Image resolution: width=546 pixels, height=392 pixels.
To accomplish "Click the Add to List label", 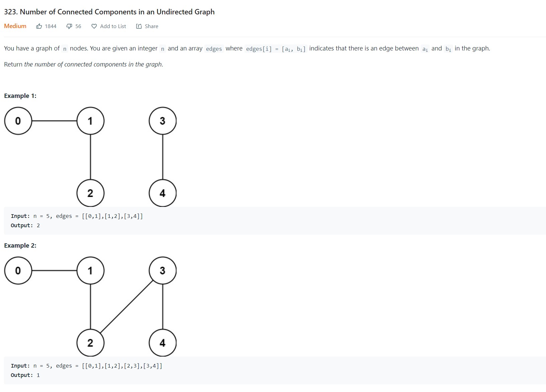I will [113, 26].
